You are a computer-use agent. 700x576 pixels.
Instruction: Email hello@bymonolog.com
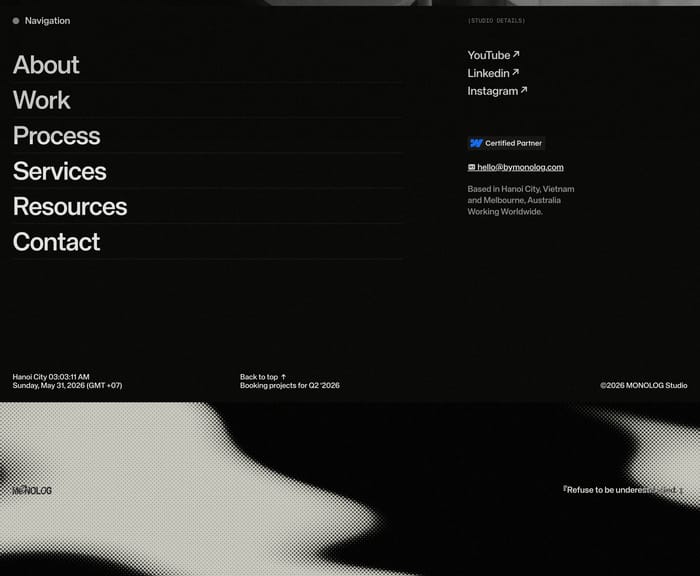pos(516,167)
